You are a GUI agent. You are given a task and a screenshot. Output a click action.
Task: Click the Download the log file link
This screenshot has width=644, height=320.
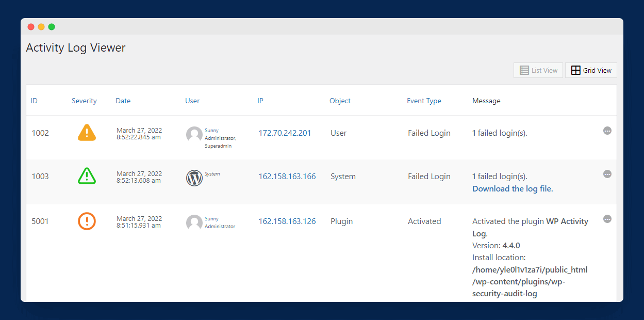coord(513,189)
